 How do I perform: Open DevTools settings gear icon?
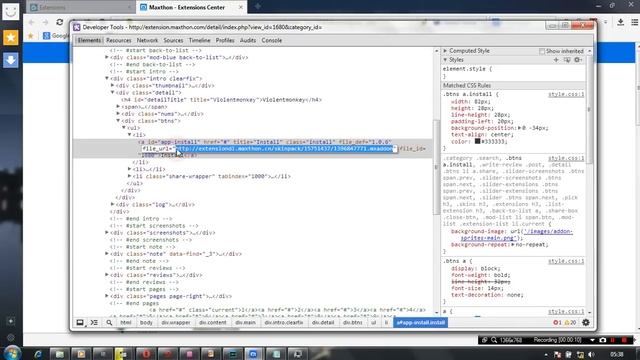(x=586, y=322)
